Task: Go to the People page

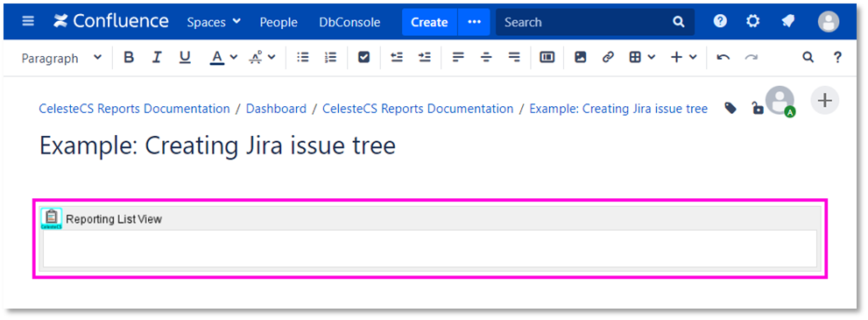Action: click(x=279, y=22)
